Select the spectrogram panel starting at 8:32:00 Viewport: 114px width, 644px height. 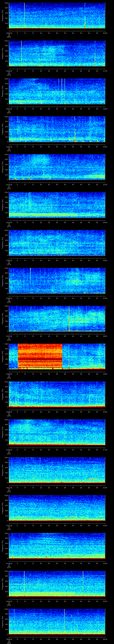pyautogui.click(x=57, y=129)
